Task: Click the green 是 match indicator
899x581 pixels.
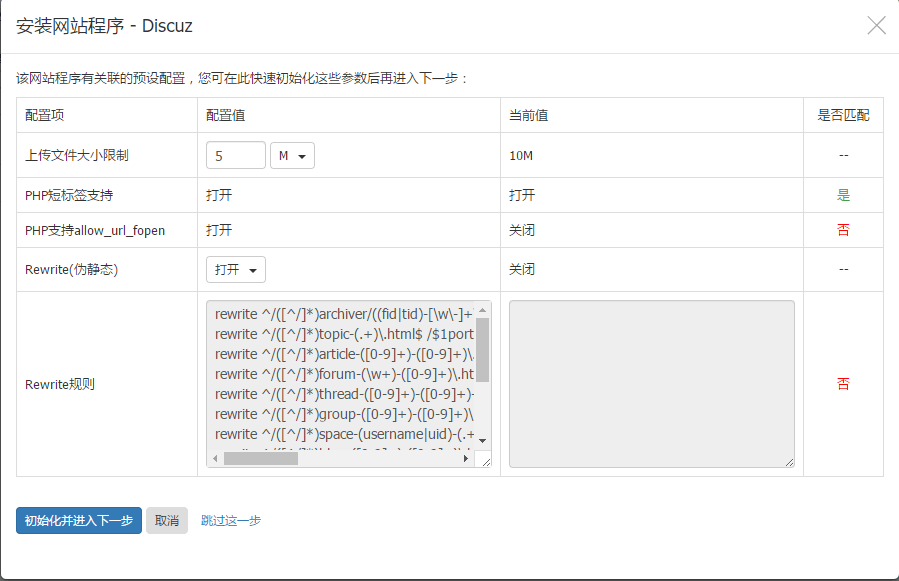Action: pos(843,195)
